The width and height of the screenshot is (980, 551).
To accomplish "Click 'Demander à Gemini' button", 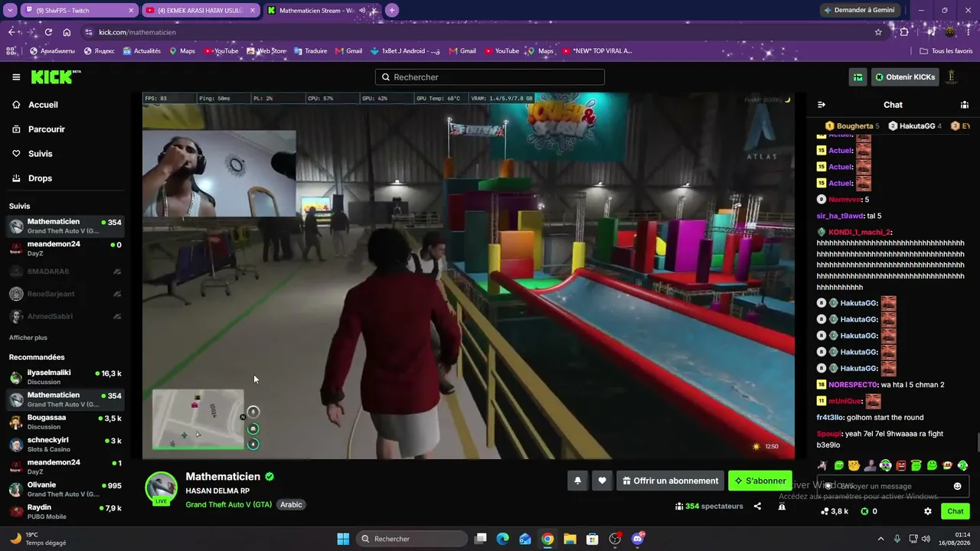I will [x=858, y=11].
